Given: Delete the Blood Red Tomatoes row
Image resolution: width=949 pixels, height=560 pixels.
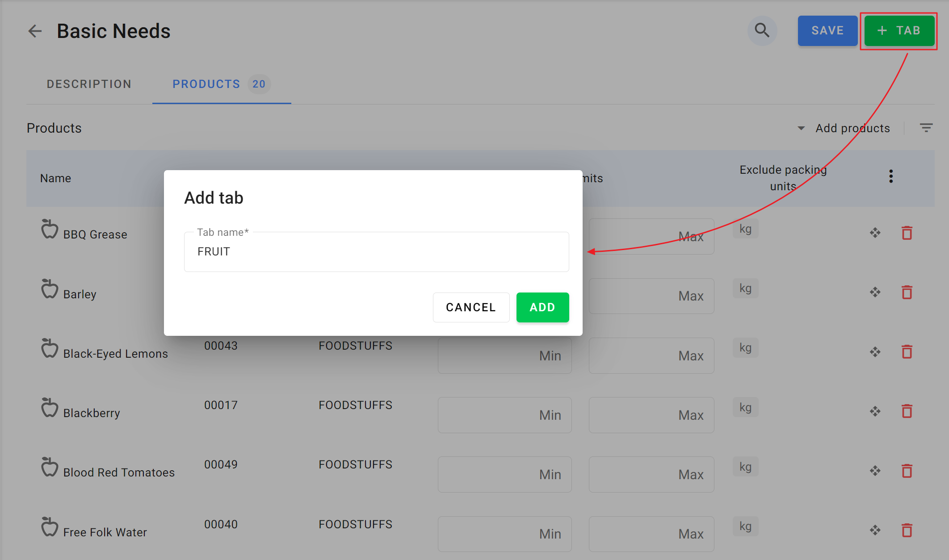Looking at the screenshot, I should point(907,471).
